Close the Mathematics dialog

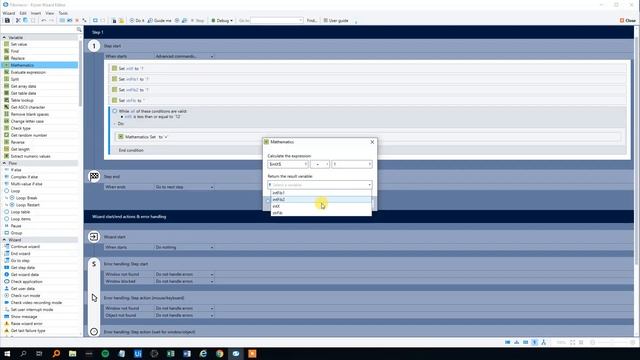click(x=372, y=142)
